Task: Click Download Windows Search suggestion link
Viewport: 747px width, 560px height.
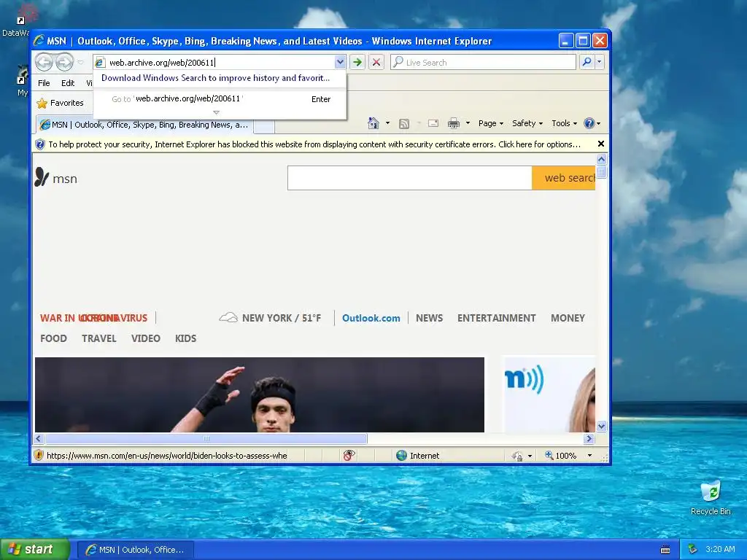Action: pos(215,78)
